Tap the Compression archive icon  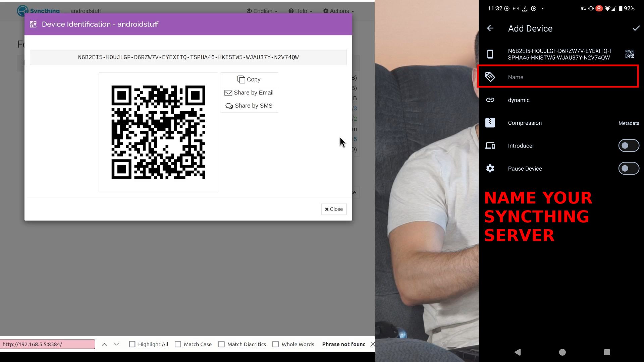point(490,123)
